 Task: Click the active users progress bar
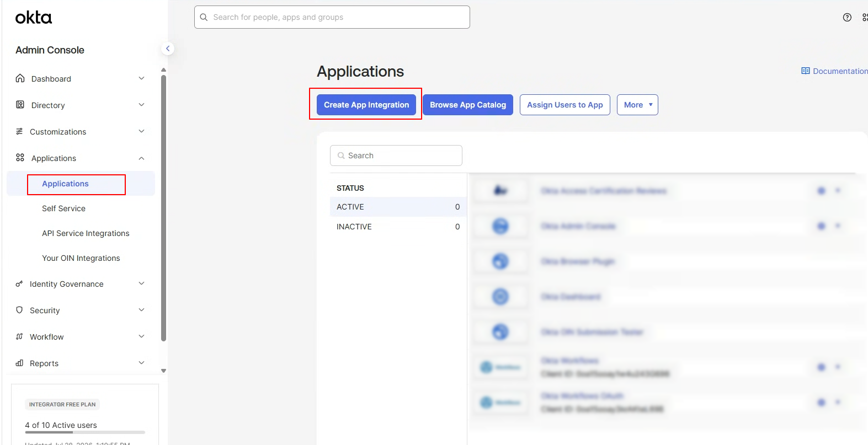[x=85, y=432]
